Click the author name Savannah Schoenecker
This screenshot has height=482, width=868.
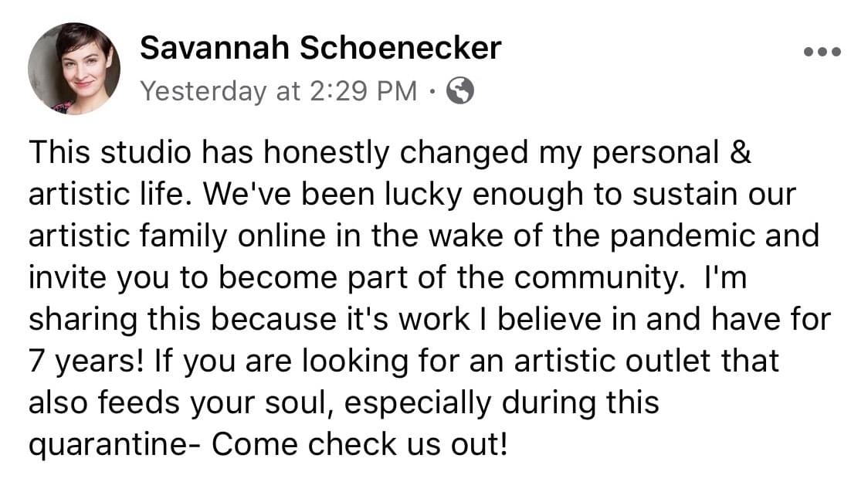[320, 49]
